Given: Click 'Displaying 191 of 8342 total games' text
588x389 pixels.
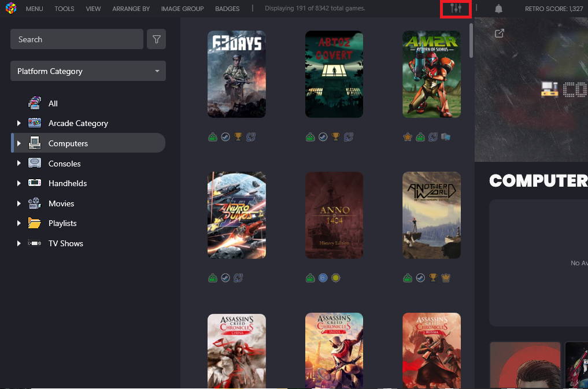Looking at the screenshot, I should tap(315, 8).
